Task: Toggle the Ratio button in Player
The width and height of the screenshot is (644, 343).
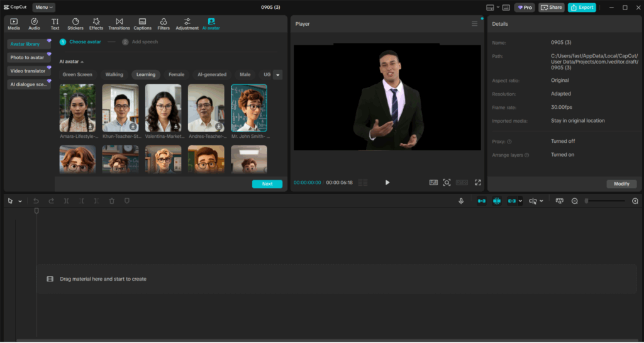Action: click(x=462, y=183)
